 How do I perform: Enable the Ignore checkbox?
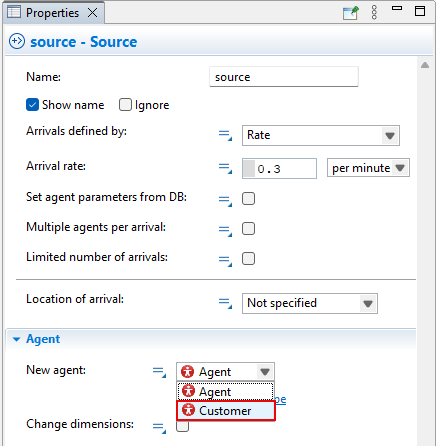[125, 105]
